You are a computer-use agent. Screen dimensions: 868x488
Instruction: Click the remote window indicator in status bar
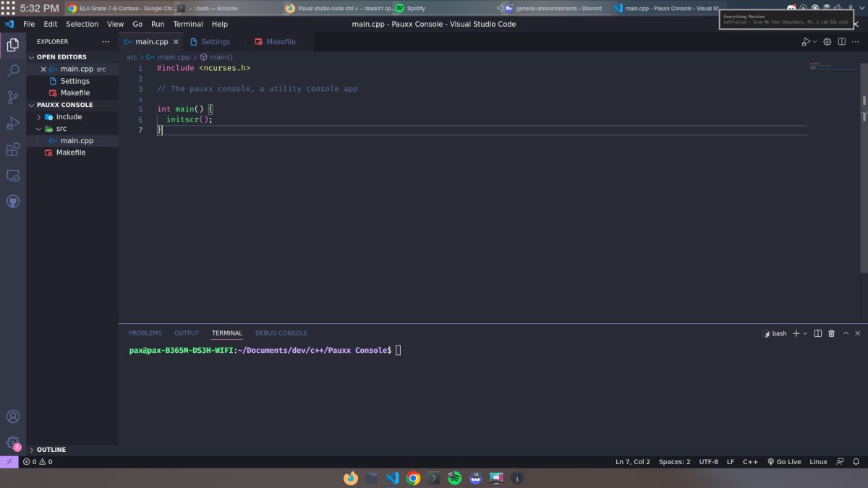pos(9,461)
